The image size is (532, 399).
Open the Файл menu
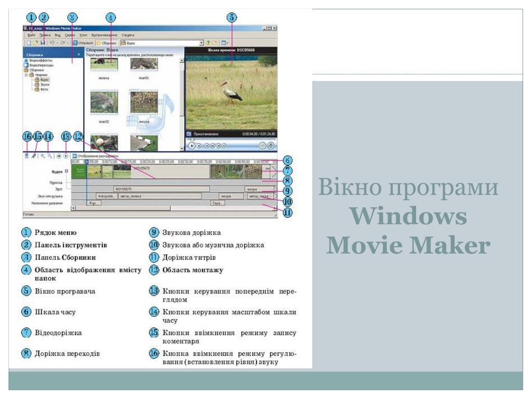tap(31, 35)
